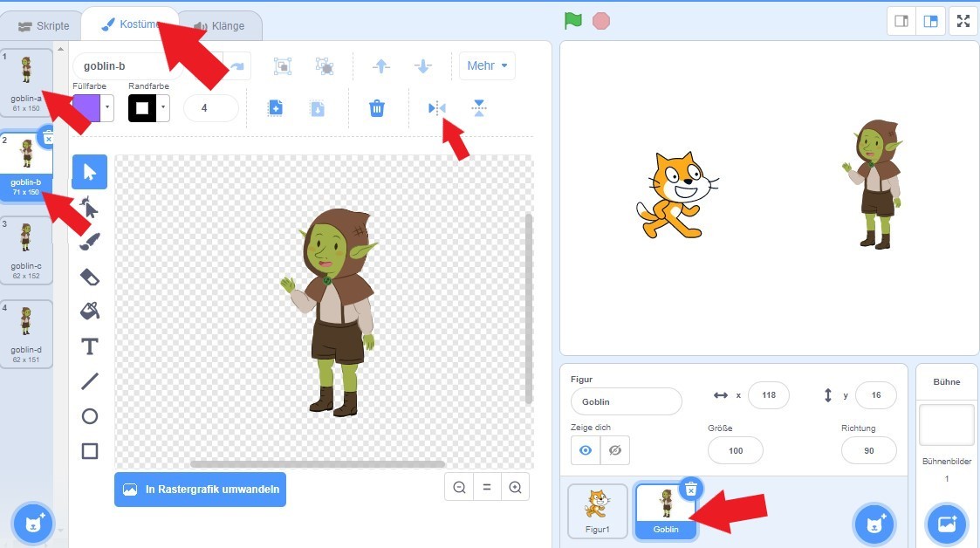Screen dimensions: 980x548
Task: Switch to large stage layout
Action: 930,21
